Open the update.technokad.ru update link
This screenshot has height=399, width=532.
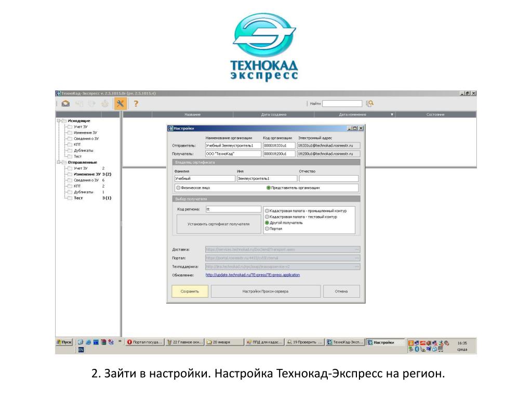[x=252, y=275]
